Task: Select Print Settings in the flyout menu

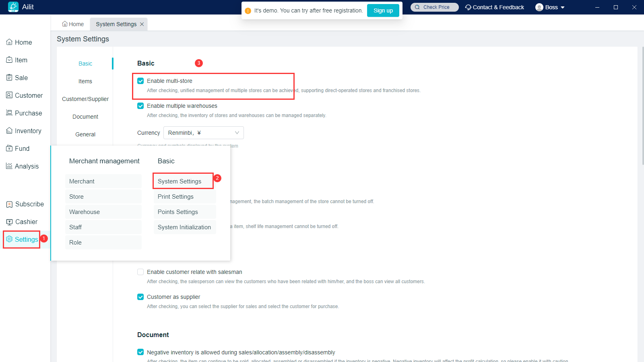Action: pyautogui.click(x=175, y=197)
